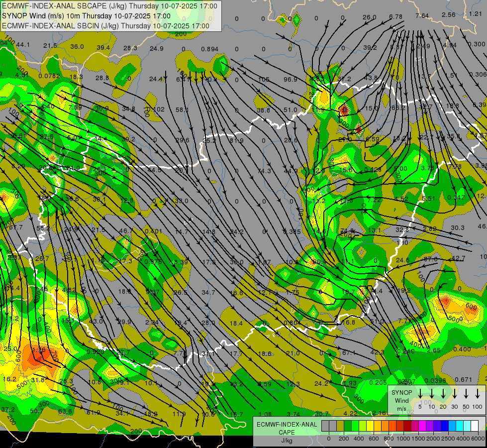
Task: Click the 105 value on the map
Action: point(264,79)
